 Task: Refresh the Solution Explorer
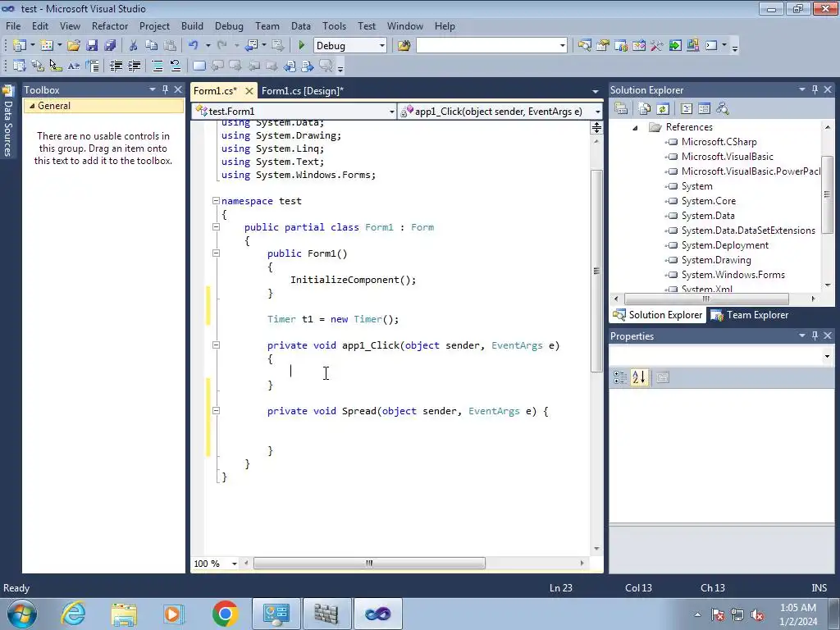click(663, 109)
